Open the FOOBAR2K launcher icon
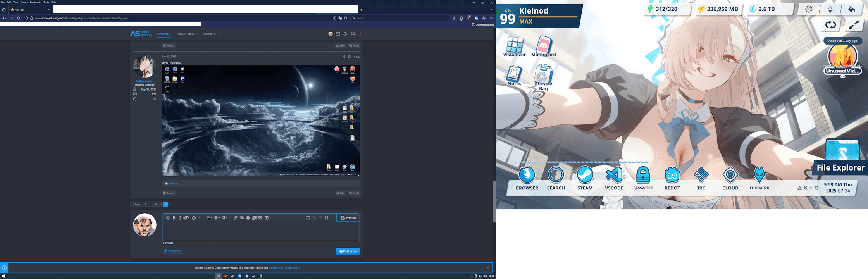Screen dimensions: 868x279 point(759,178)
